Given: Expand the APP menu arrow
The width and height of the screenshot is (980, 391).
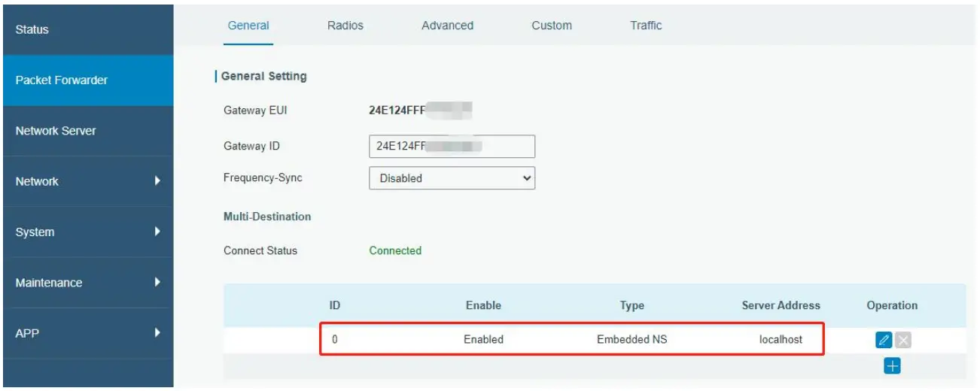Looking at the screenshot, I should (x=157, y=333).
